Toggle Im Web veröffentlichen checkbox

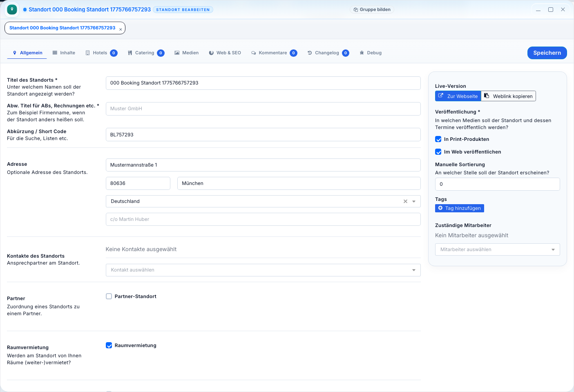438,152
